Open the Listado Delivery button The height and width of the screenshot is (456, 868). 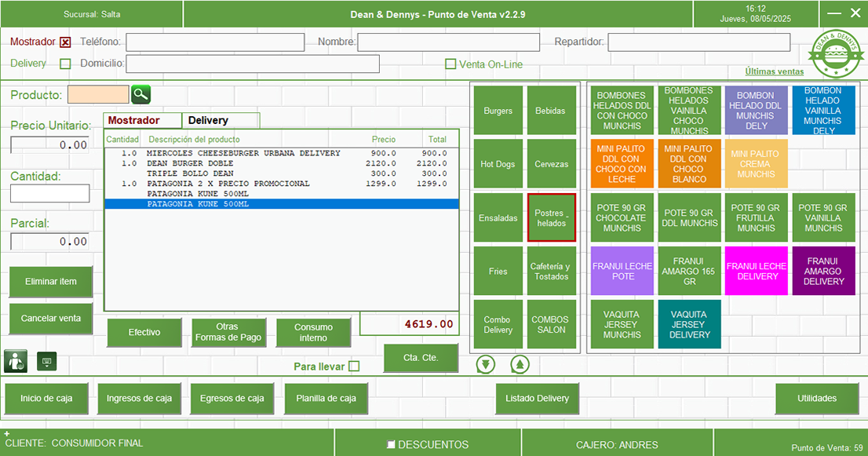537,398
